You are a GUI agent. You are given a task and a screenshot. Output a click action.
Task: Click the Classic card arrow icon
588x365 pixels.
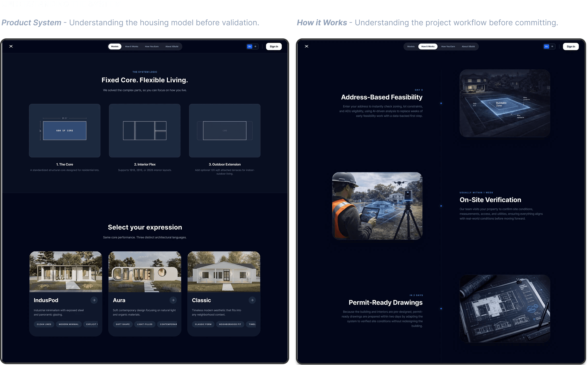[x=252, y=300]
